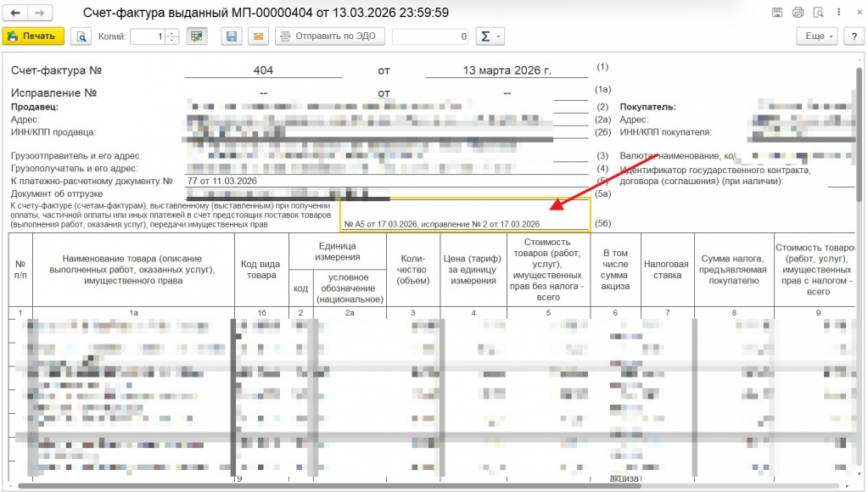Click the Печать print button
The image size is (868, 492).
pyautogui.click(x=33, y=36)
